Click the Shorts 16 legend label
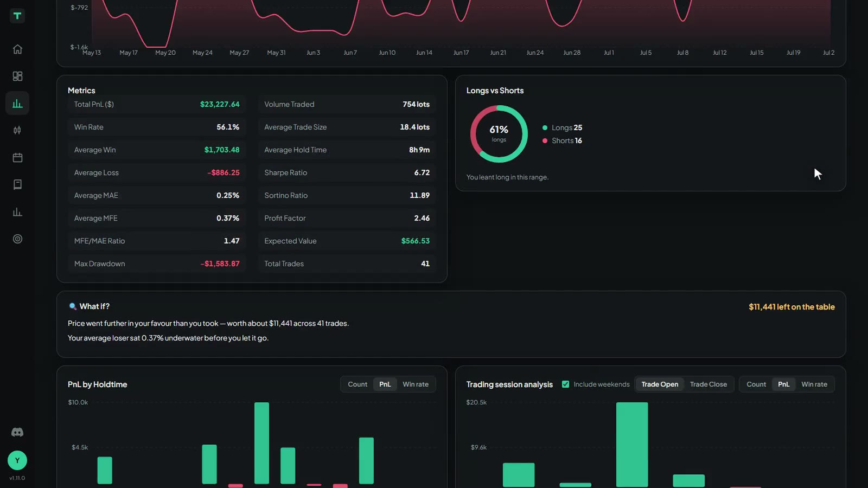The image size is (868, 488). pos(567,140)
